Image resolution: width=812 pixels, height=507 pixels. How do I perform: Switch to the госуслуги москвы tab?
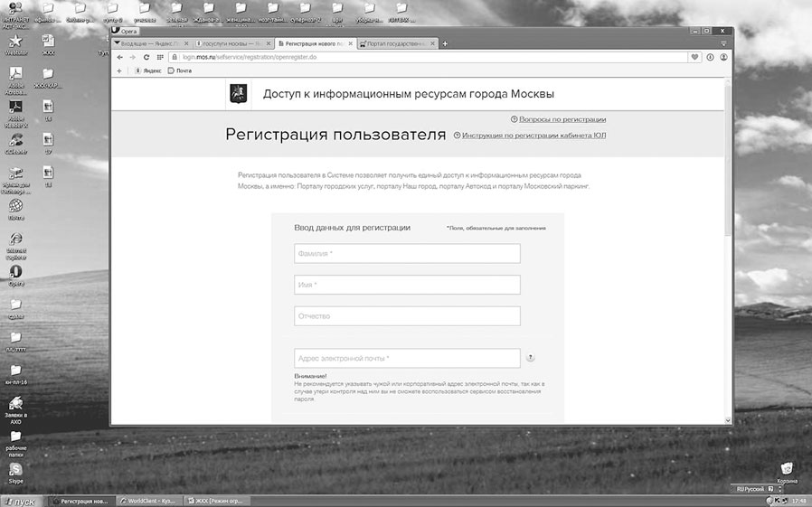pos(233,43)
